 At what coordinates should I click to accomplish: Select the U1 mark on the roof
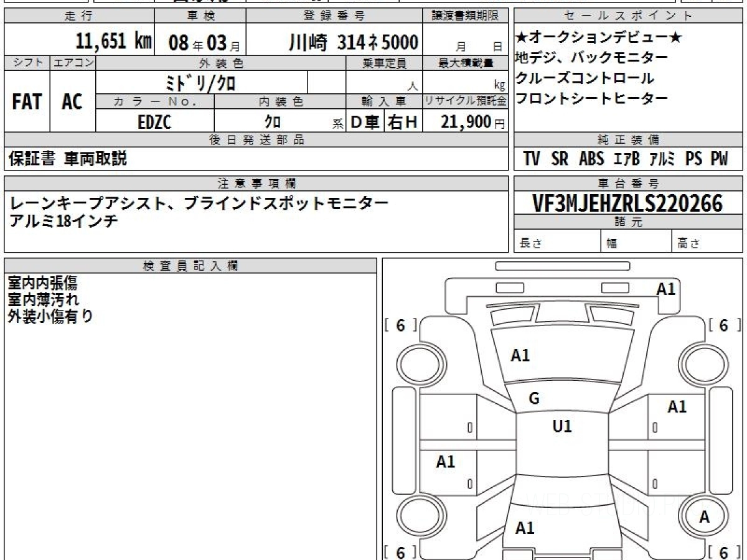(562, 427)
